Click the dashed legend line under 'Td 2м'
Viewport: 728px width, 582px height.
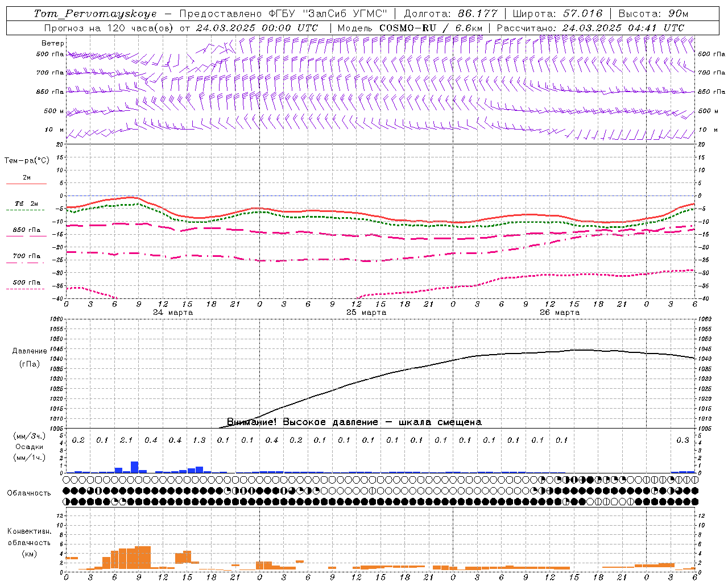pos(25,210)
